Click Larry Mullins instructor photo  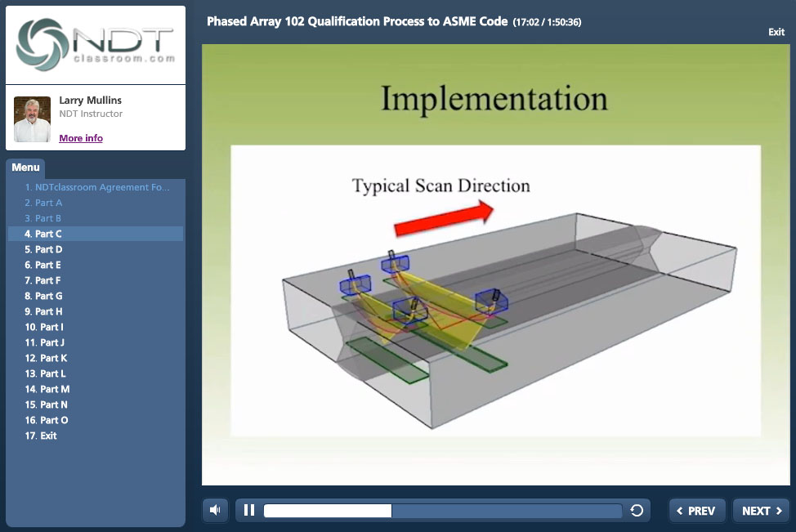[32, 119]
